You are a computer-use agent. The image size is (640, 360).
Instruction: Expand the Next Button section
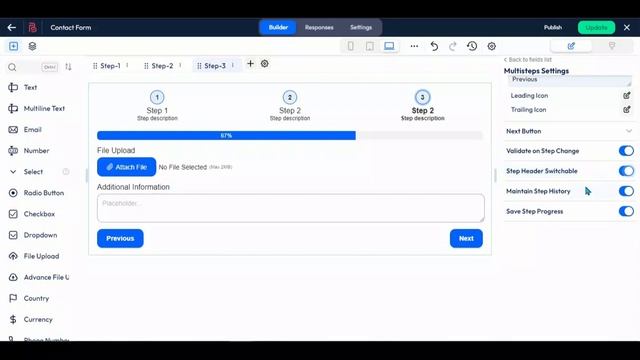coord(569,131)
